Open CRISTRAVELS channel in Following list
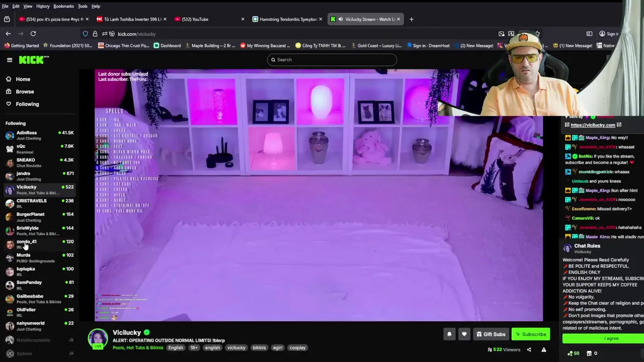The width and height of the screenshot is (644, 362). (40, 203)
